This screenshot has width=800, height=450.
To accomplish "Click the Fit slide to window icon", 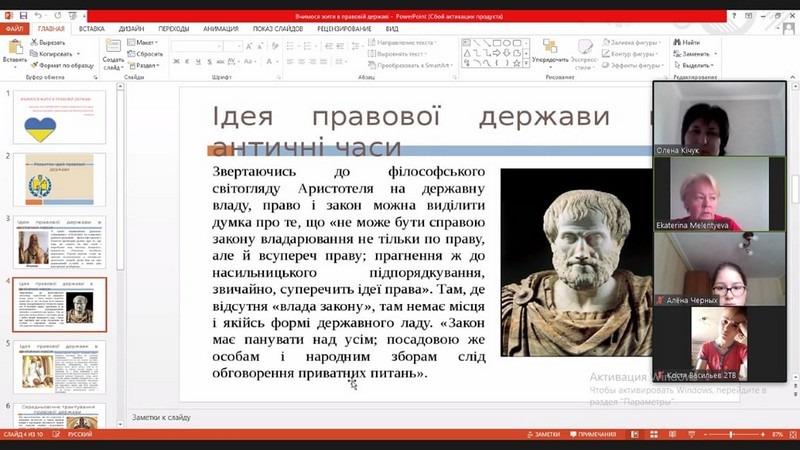I will [793, 434].
